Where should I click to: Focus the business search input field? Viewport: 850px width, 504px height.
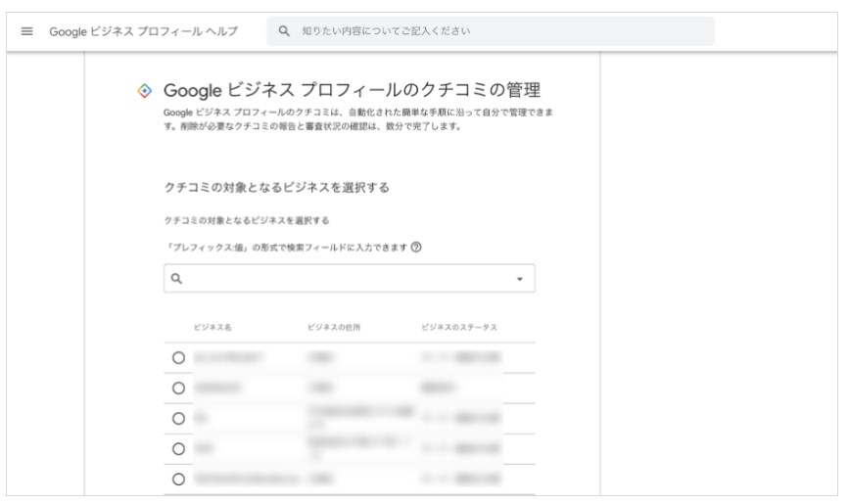tap(349, 279)
